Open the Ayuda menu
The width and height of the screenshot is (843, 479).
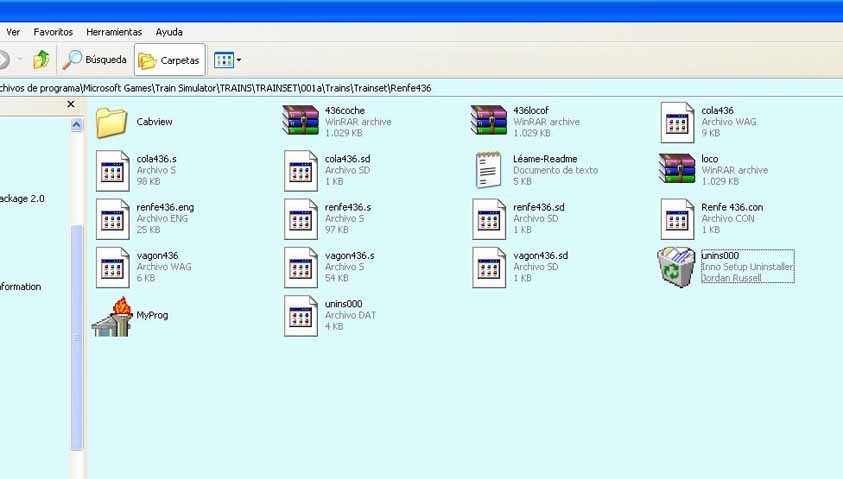pos(169,32)
